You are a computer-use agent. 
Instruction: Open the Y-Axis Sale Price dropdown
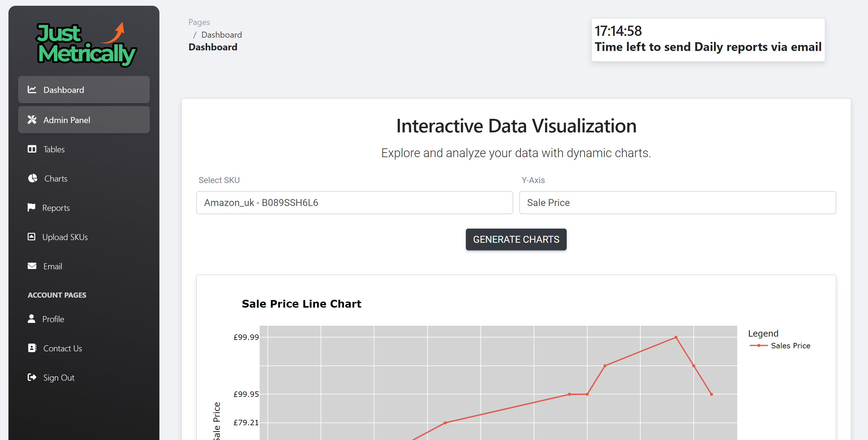tap(677, 203)
